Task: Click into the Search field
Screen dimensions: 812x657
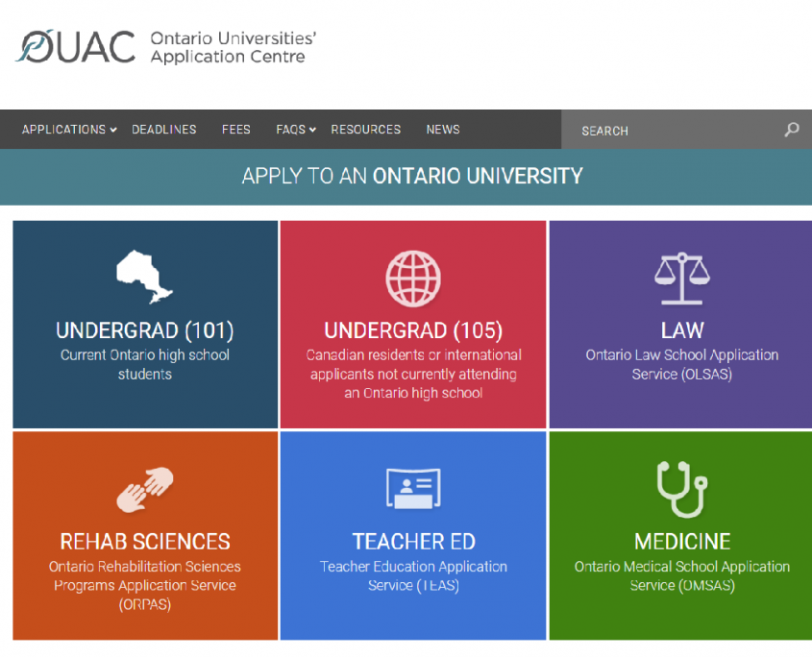Action: click(x=687, y=130)
